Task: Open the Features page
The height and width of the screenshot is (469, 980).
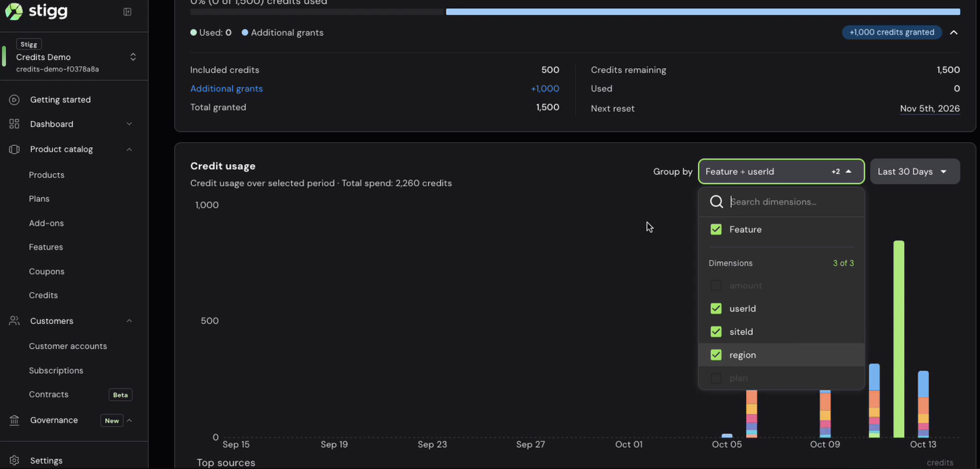Action: [x=46, y=247]
